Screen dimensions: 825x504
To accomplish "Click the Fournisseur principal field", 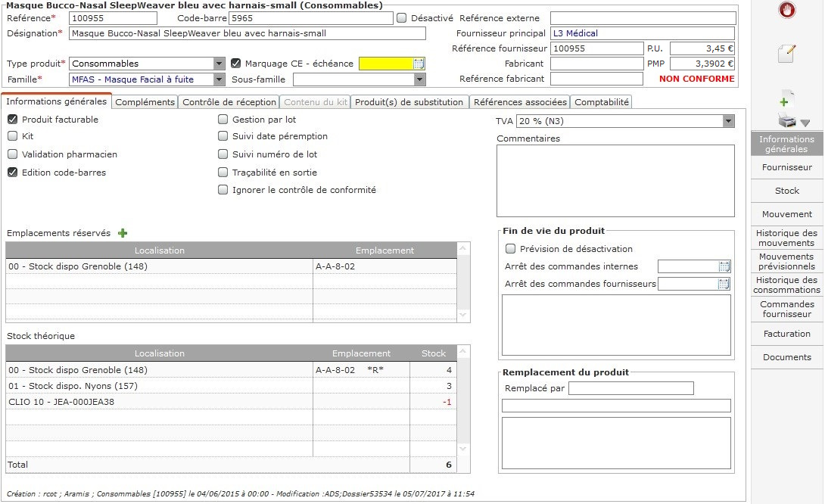I will [643, 33].
